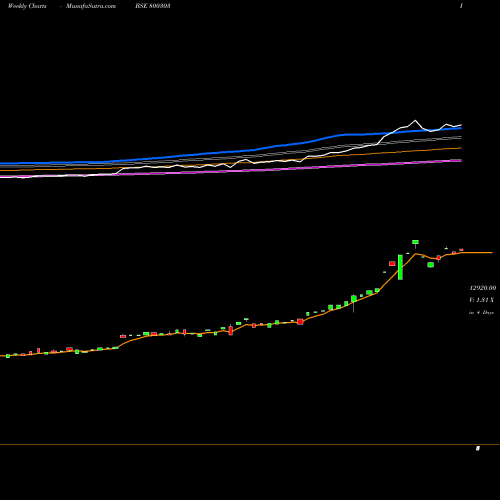Viewport: 500px width, 500px height.
Task: Click the "in 4 Days" text
Action: (481, 312)
